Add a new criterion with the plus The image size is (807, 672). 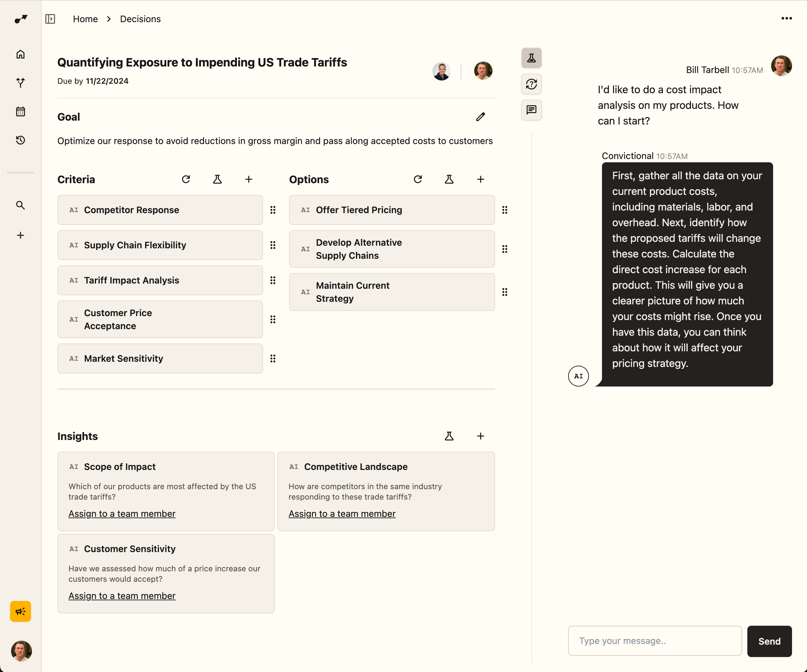pos(249,180)
